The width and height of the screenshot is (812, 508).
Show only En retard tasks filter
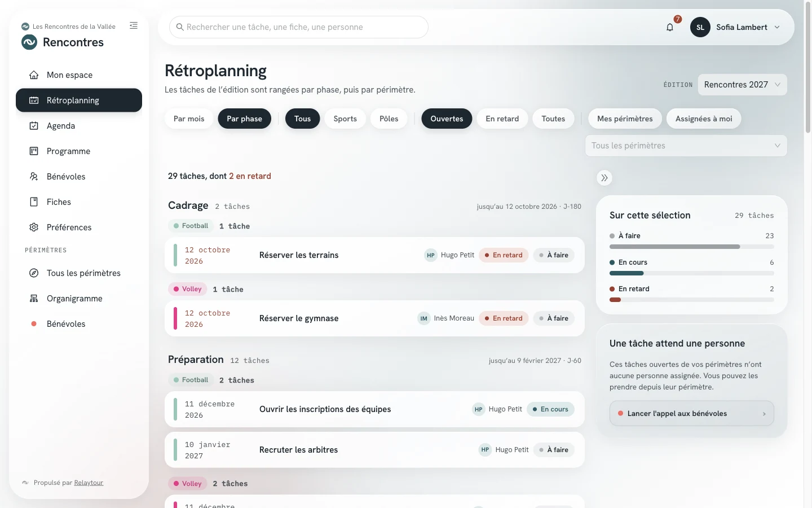502,119
